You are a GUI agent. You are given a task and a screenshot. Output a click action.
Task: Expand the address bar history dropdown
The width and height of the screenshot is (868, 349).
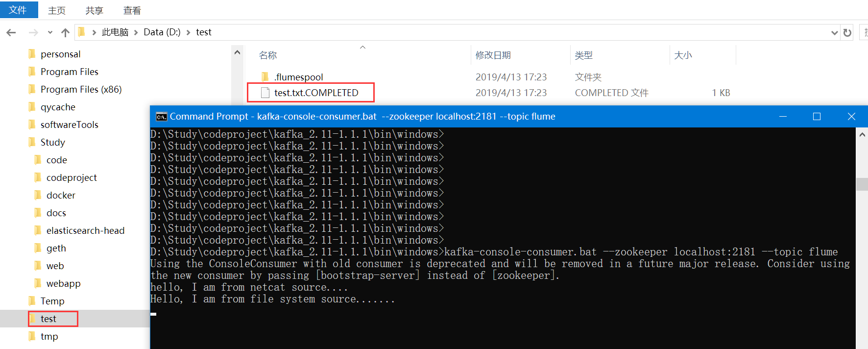[835, 33]
